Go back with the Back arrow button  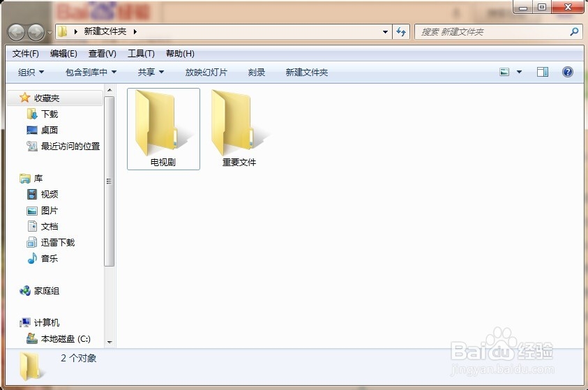(17, 32)
